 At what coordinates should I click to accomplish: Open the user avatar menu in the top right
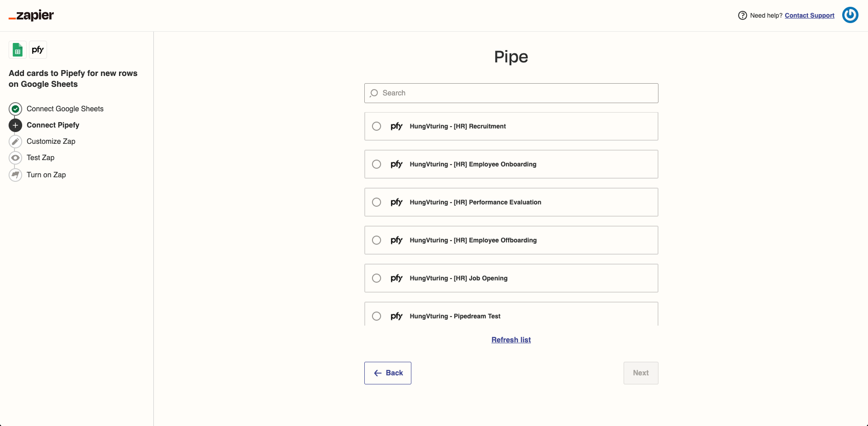(850, 15)
